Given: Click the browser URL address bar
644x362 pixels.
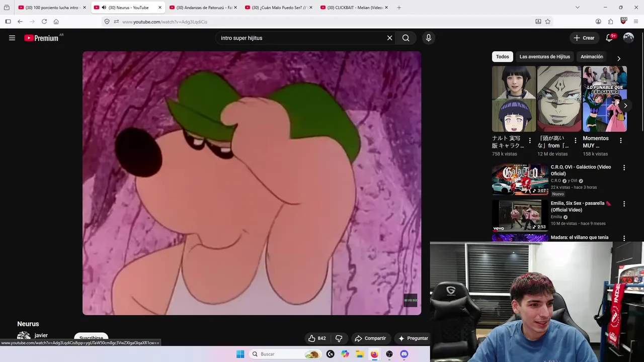Looking at the screenshot, I should tap(322, 22).
